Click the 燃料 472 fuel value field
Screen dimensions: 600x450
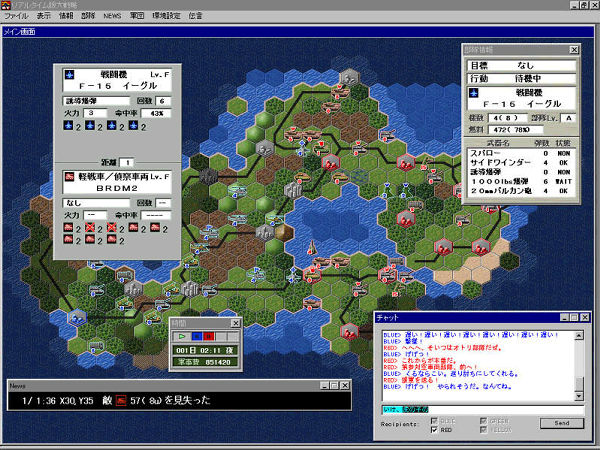click(515, 130)
